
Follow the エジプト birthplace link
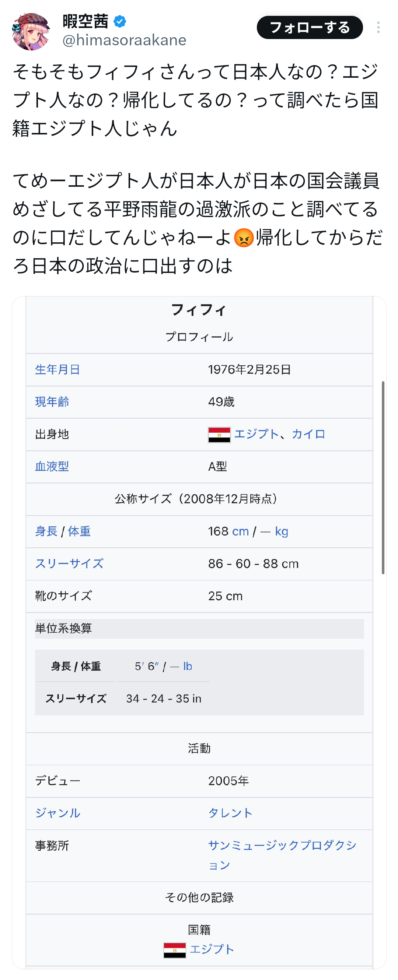coord(256,434)
